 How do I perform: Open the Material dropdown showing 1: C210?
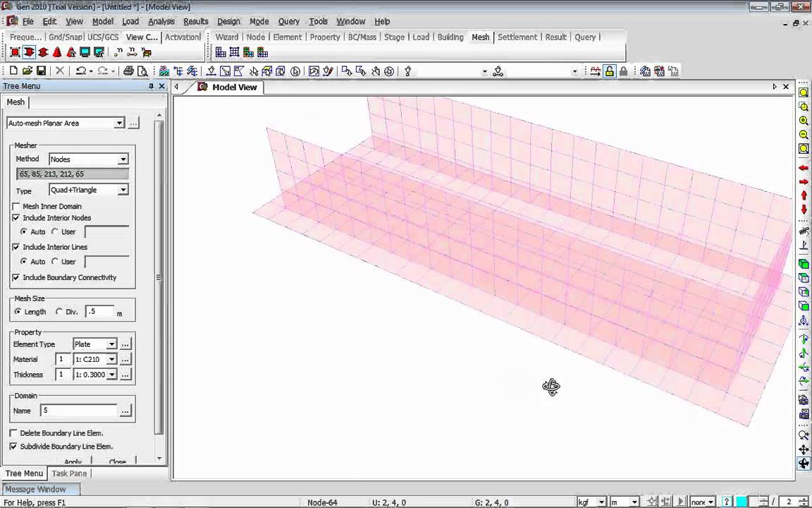111,359
